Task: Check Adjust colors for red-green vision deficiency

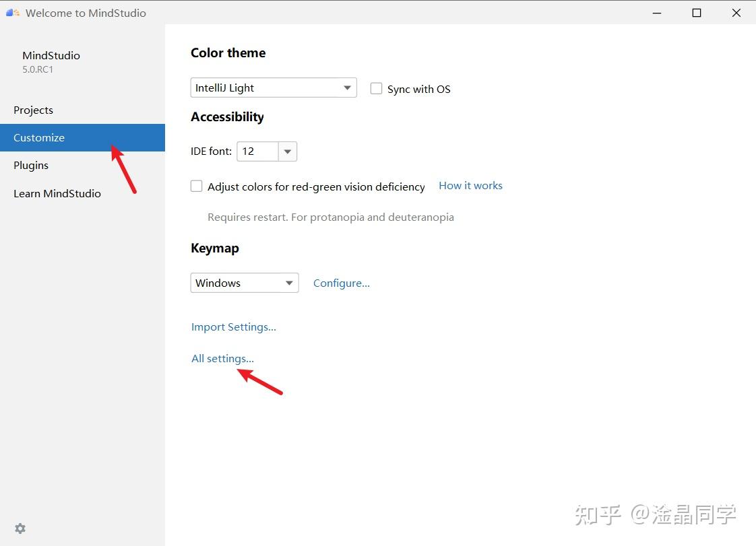Action: (196, 186)
